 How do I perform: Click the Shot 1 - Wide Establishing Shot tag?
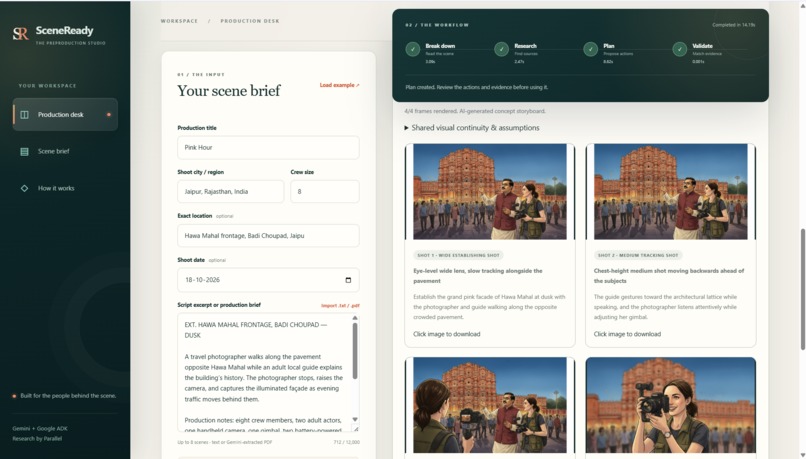pyautogui.click(x=459, y=255)
